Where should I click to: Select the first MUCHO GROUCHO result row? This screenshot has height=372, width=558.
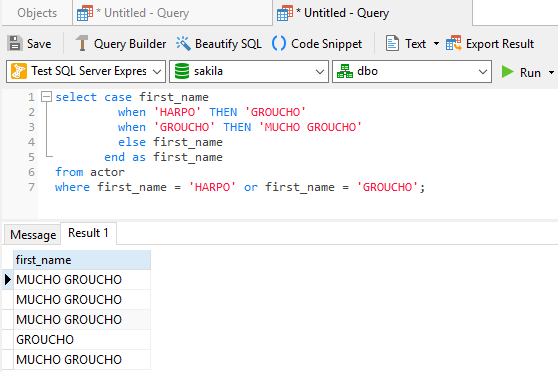click(82, 279)
